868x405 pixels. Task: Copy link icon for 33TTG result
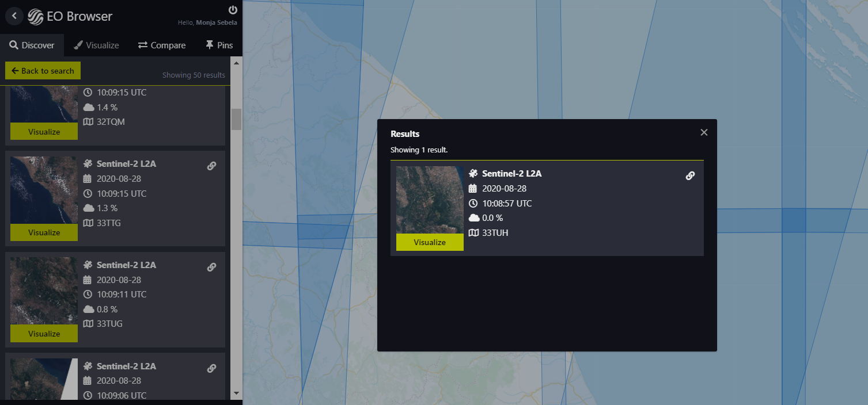click(211, 166)
